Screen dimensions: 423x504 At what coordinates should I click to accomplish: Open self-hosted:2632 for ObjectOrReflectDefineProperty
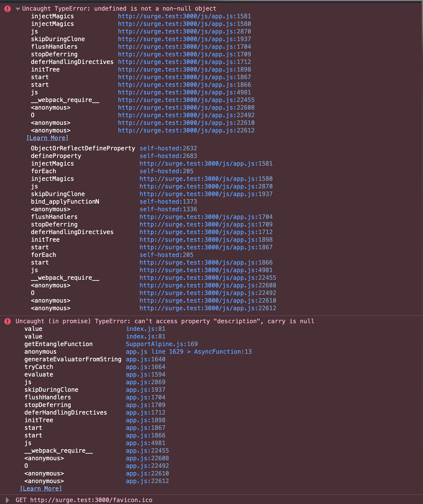click(168, 148)
